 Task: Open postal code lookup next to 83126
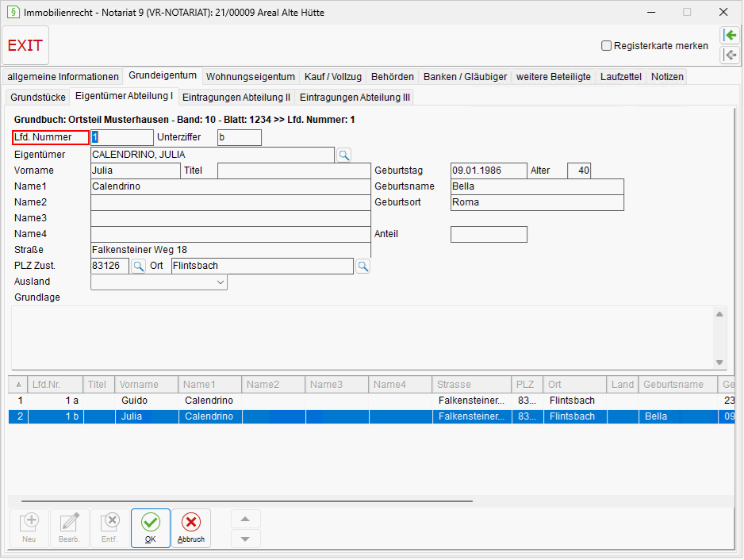tap(138, 266)
